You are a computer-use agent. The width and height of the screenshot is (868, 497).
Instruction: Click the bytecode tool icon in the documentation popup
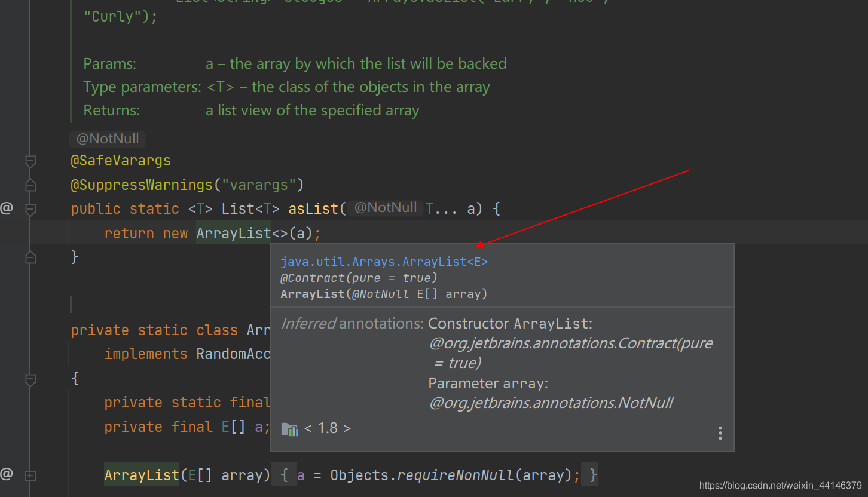click(x=290, y=428)
